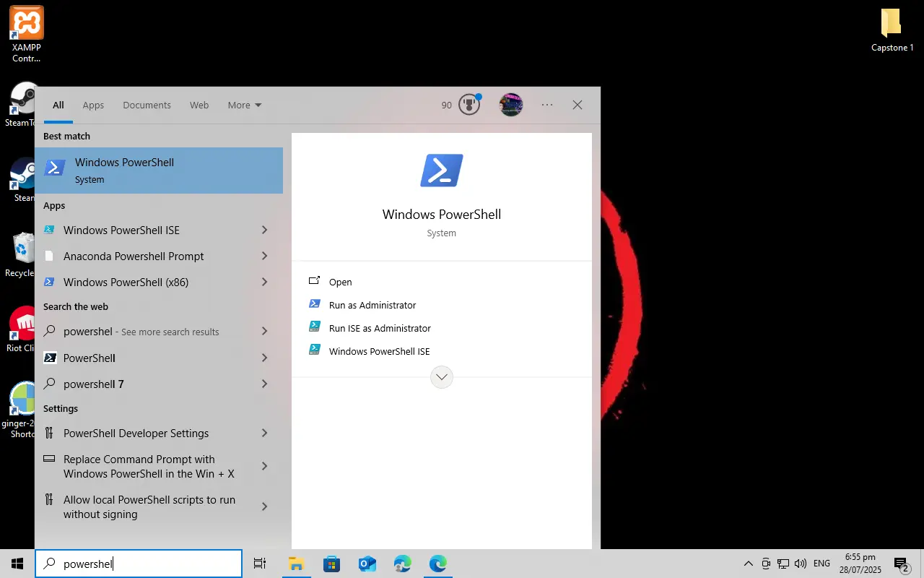The width and height of the screenshot is (924, 578).
Task: Open the Riot Client desktop shortcut
Action: tap(20, 329)
